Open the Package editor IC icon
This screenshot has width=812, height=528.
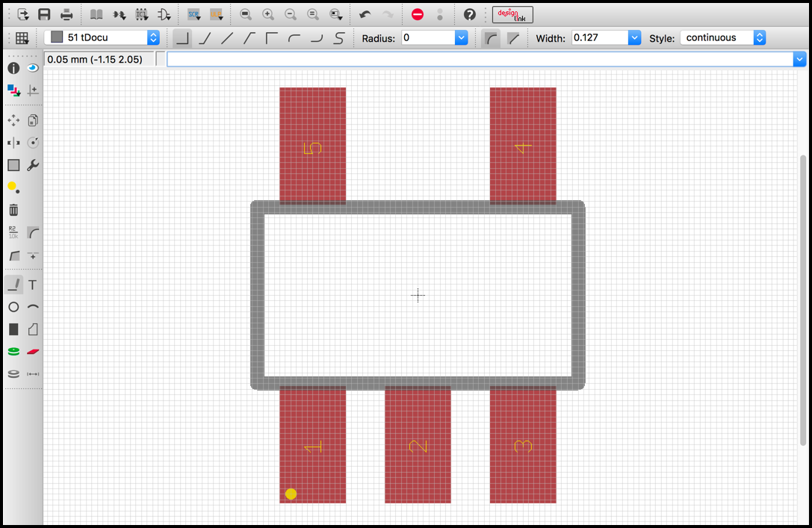(x=142, y=14)
